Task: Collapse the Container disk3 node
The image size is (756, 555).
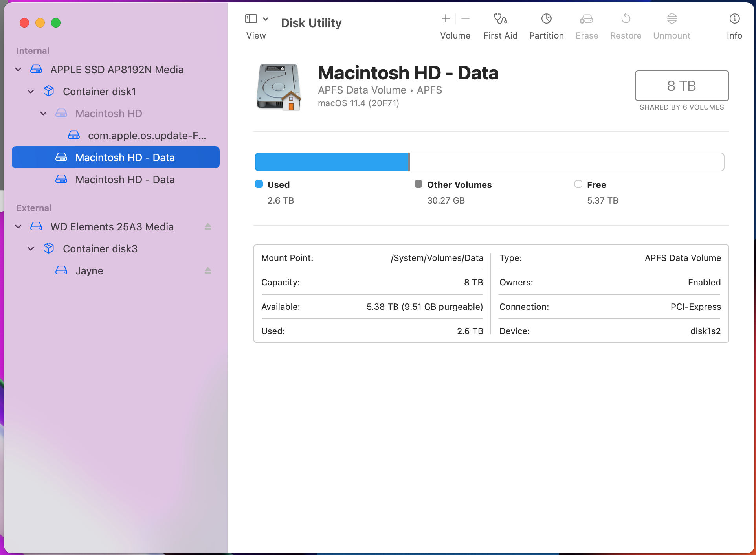Action: [x=31, y=249]
